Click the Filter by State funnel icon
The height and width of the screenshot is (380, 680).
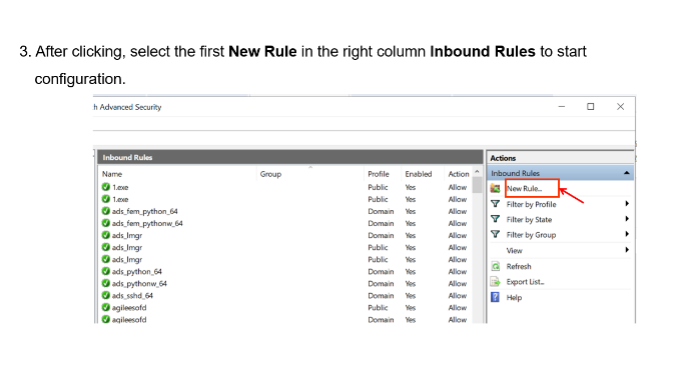point(495,219)
